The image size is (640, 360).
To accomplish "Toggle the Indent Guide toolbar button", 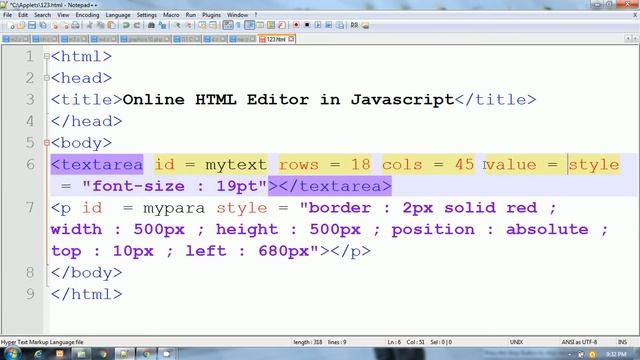I will point(249,25).
